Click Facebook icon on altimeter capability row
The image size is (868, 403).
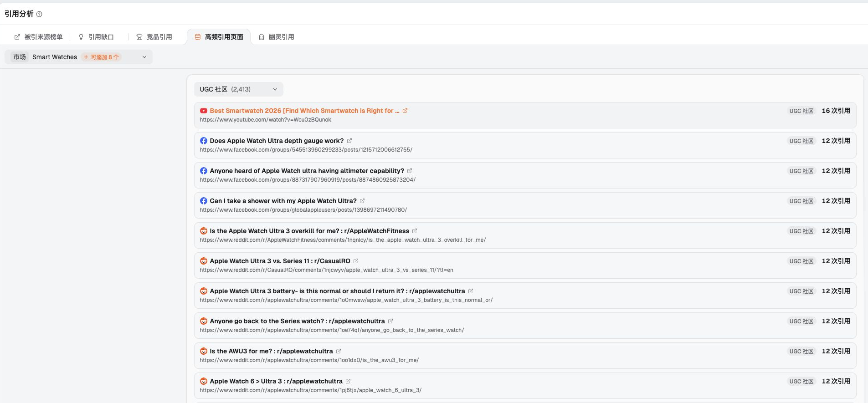(x=204, y=171)
